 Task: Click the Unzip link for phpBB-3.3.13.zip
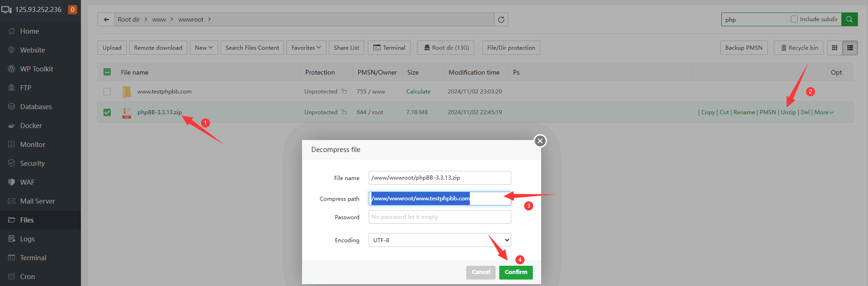[788, 112]
